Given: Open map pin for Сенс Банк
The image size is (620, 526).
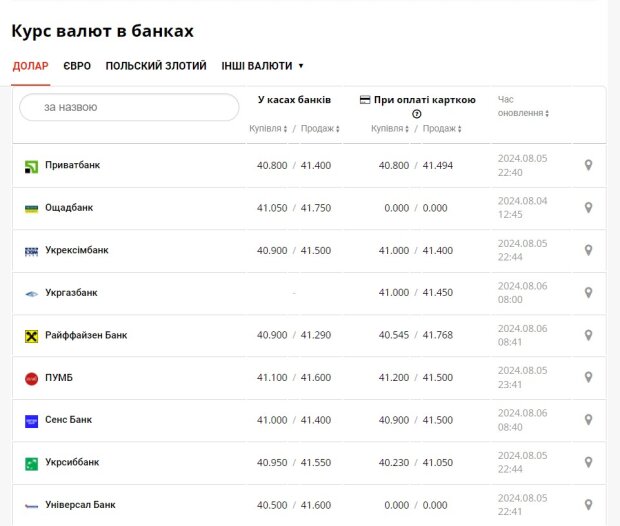Looking at the screenshot, I should click(588, 420).
